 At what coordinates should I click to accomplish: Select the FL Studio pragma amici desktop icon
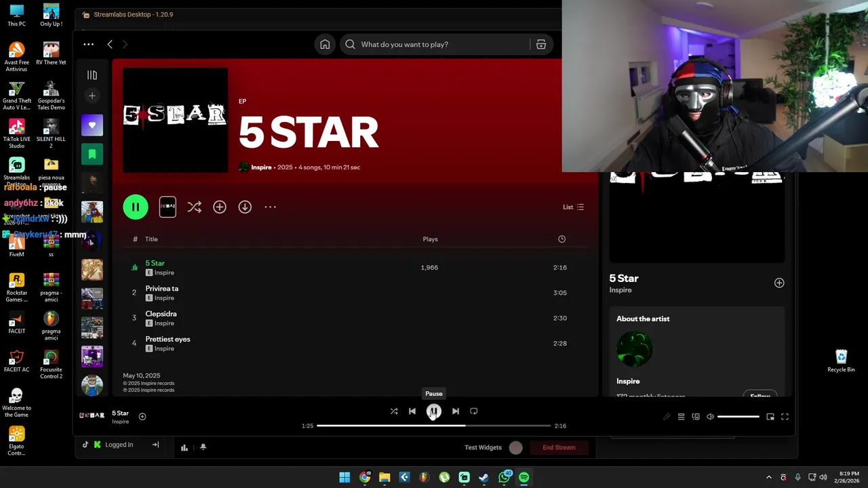[51, 327]
